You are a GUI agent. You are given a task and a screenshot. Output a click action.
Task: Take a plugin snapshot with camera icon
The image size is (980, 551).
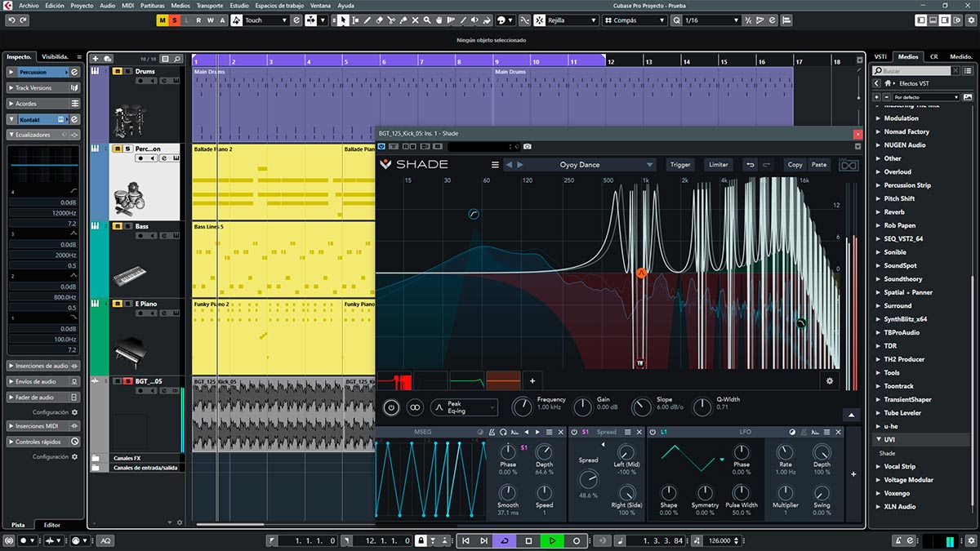pyautogui.click(x=528, y=147)
